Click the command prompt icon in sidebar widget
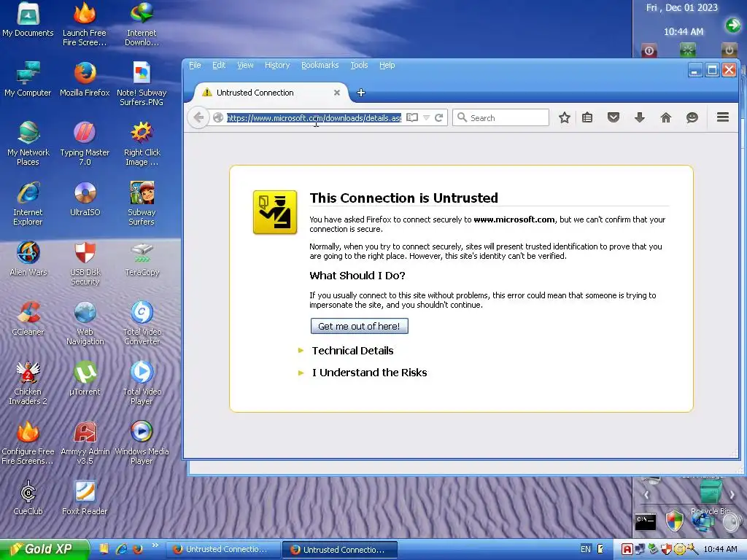747x560 pixels. tap(646, 522)
